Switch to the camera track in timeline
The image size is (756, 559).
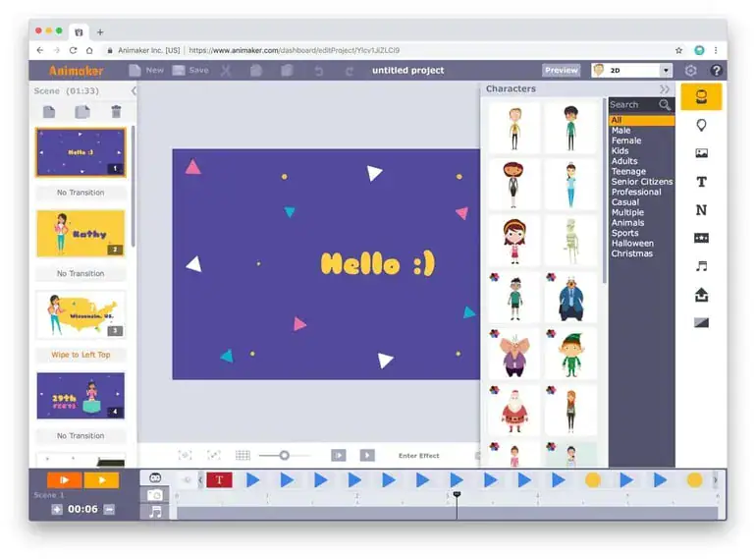click(155, 495)
